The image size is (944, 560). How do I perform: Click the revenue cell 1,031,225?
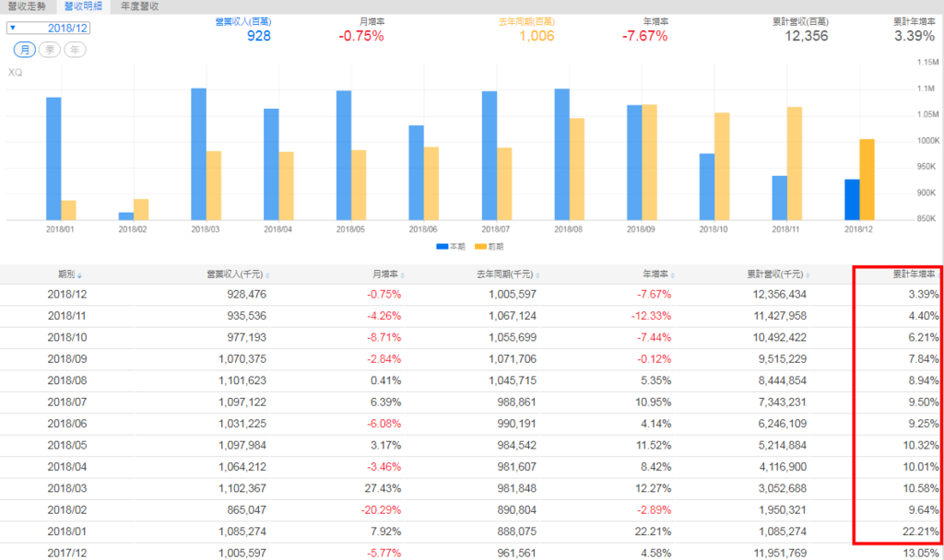coord(242,424)
